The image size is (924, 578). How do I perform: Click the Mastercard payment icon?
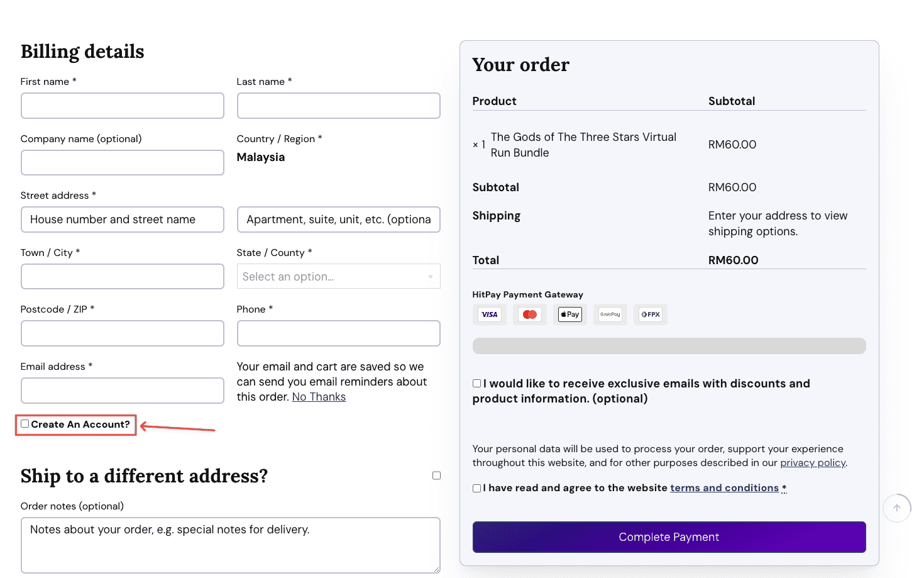click(530, 314)
